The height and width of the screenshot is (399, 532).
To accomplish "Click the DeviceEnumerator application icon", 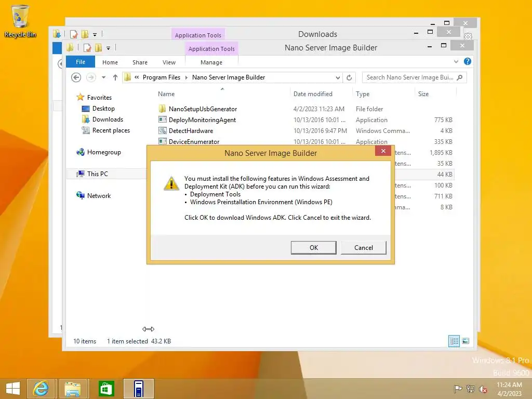I will [x=163, y=141].
